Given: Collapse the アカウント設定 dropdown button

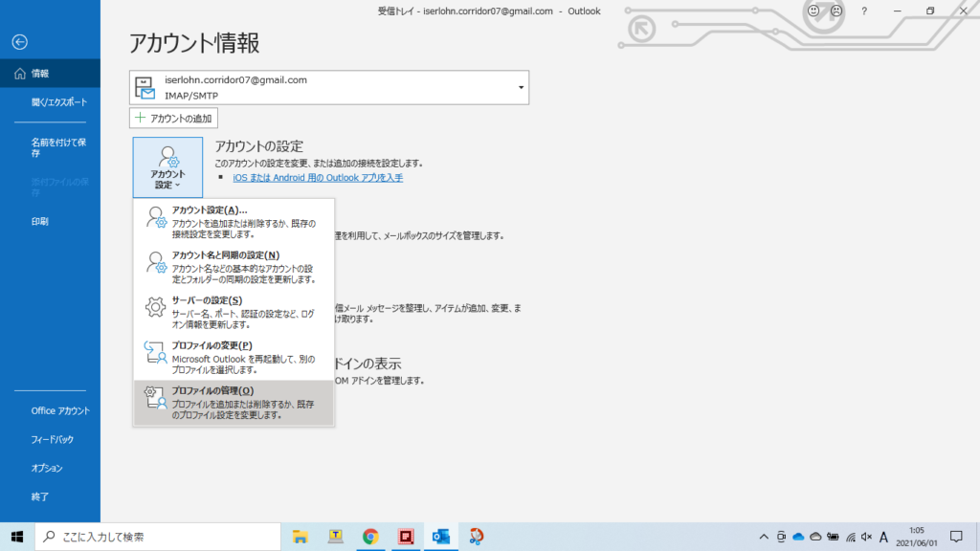Looking at the screenshot, I should point(167,166).
